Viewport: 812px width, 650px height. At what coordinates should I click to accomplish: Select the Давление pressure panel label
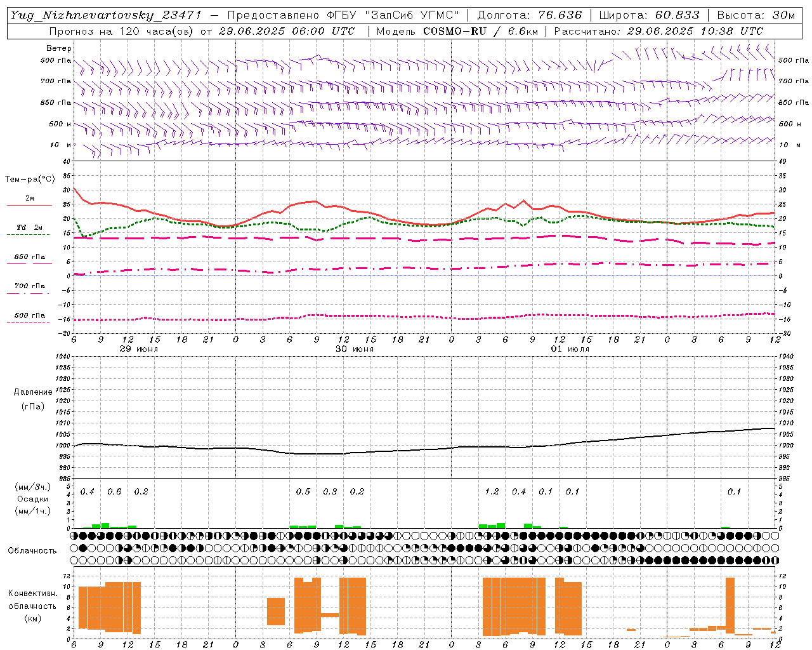pyautogui.click(x=33, y=392)
